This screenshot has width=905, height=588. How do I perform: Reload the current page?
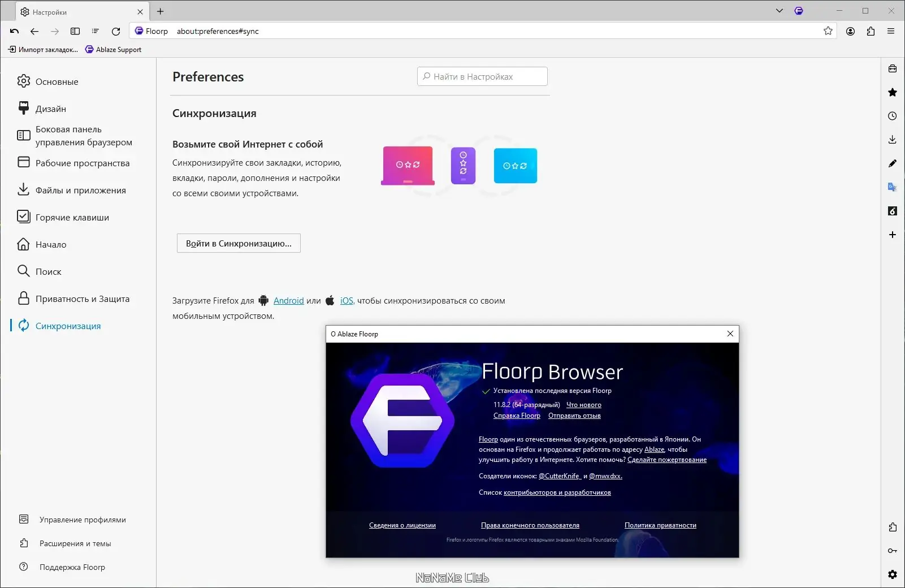pyautogui.click(x=116, y=31)
